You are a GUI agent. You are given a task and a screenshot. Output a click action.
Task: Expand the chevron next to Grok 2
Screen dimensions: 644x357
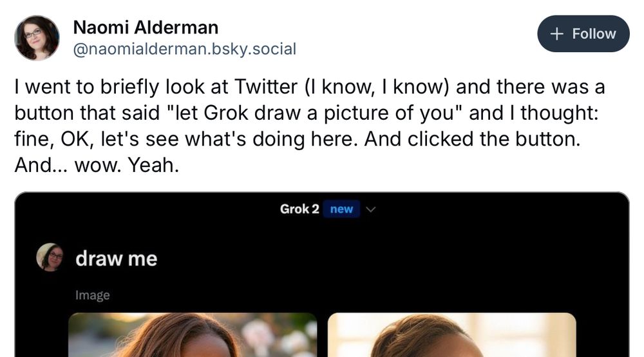pos(370,209)
